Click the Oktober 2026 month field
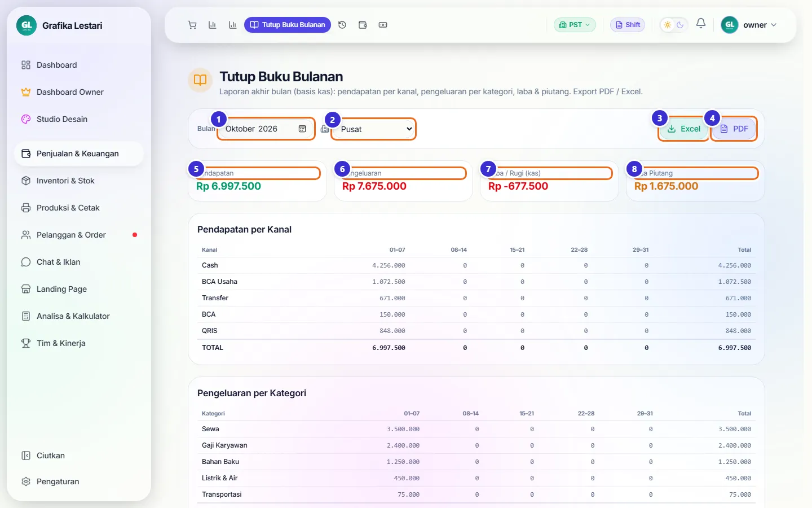 pyautogui.click(x=266, y=129)
